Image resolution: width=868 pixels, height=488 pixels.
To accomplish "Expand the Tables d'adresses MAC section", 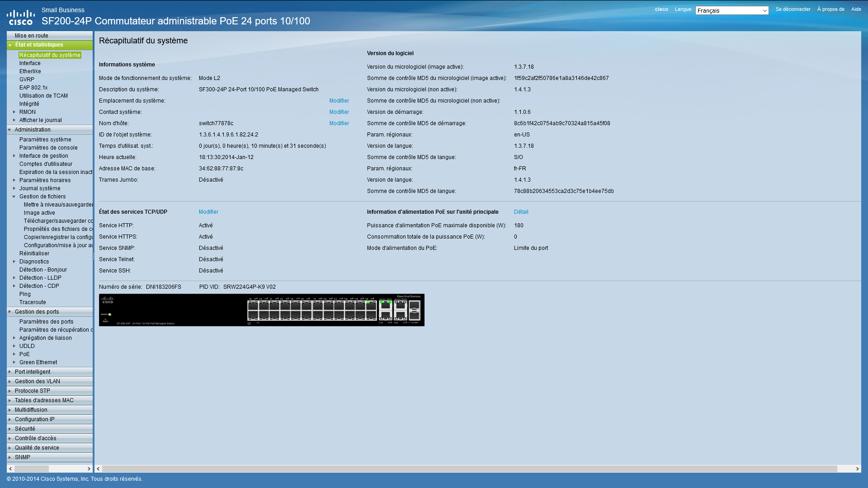I will [9, 400].
